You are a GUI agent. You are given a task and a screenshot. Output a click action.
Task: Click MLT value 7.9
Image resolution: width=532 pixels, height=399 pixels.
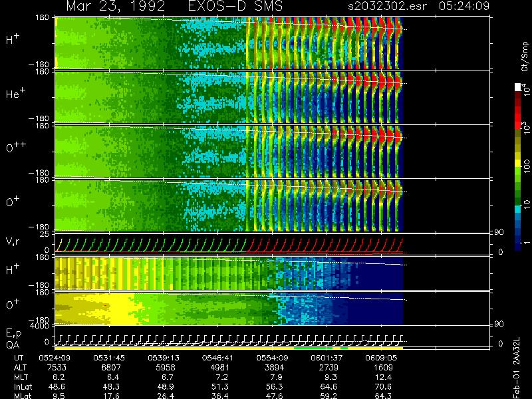point(277,377)
